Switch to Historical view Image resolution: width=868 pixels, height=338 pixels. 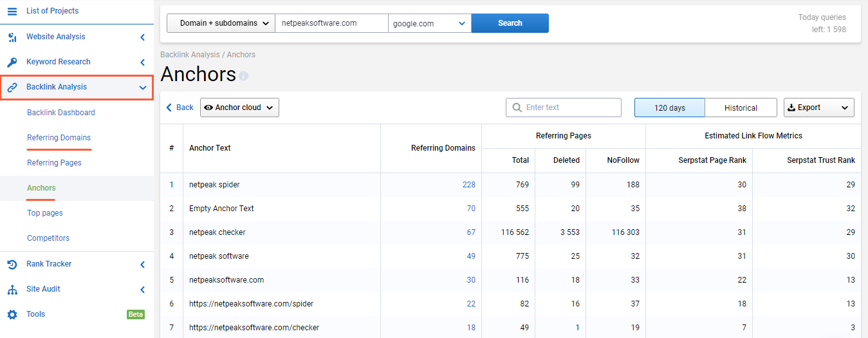741,108
